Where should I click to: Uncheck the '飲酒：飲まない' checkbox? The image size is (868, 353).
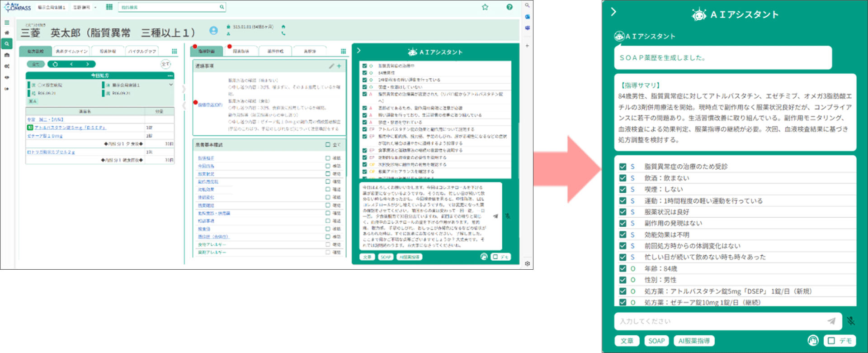623,178
